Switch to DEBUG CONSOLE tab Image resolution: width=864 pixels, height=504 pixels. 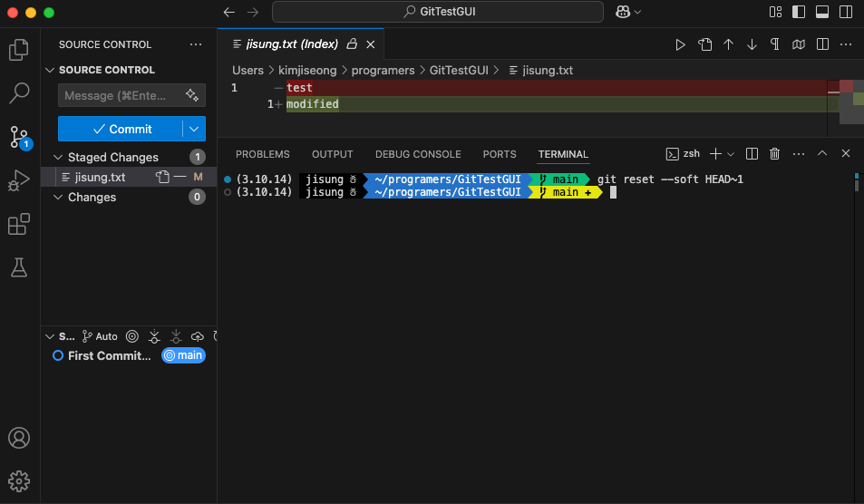pos(418,154)
